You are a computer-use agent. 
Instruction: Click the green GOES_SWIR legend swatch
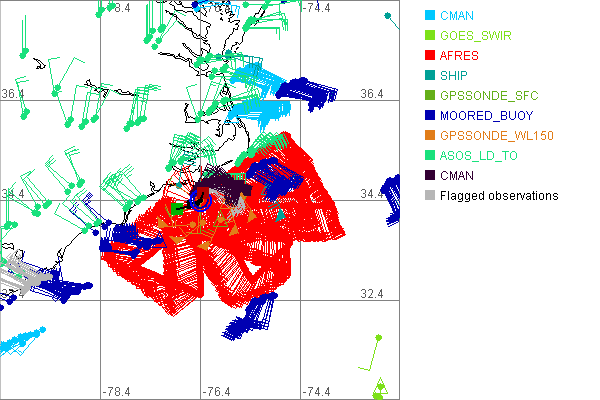click(x=430, y=36)
